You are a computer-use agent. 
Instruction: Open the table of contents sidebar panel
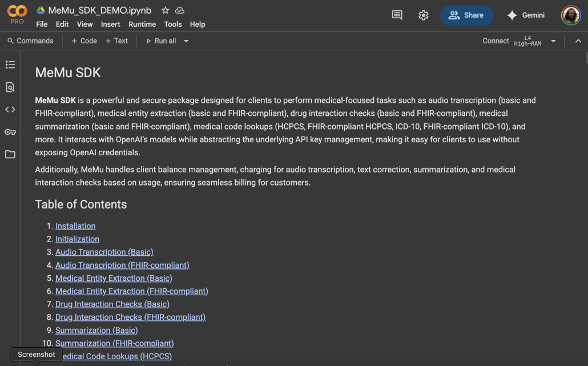click(x=10, y=65)
